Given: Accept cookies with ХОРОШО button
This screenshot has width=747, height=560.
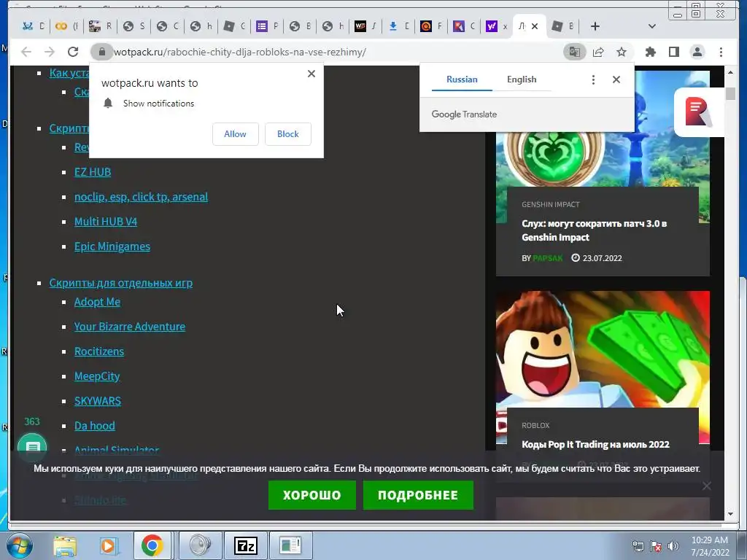Looking at the screenshot, I should (312, 495).
